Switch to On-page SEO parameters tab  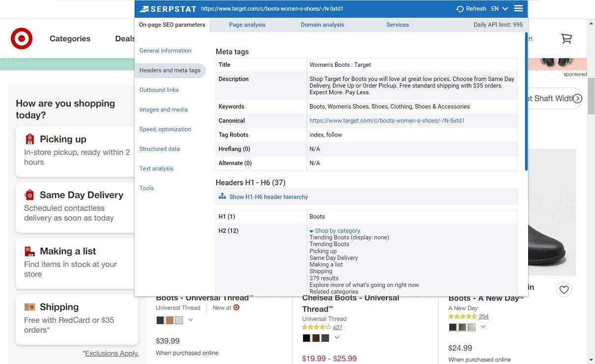click(x=172, y=25)
